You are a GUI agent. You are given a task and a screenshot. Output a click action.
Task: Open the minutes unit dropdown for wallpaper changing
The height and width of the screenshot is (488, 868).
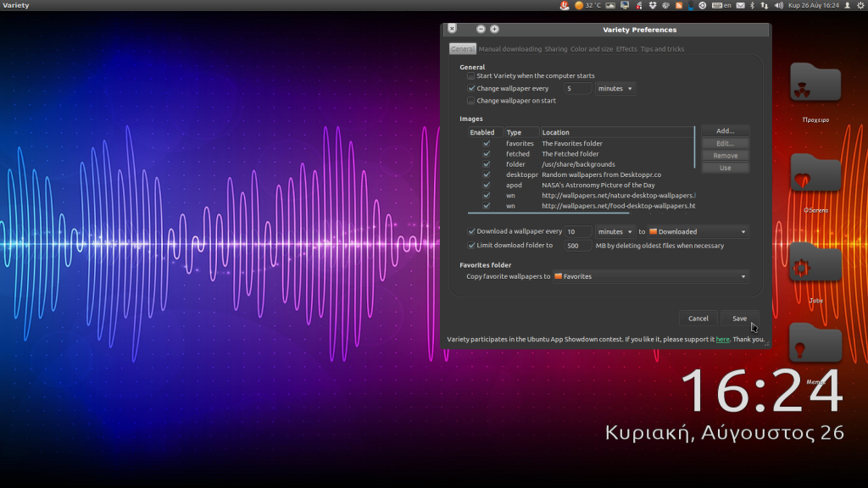coord(615,88)
